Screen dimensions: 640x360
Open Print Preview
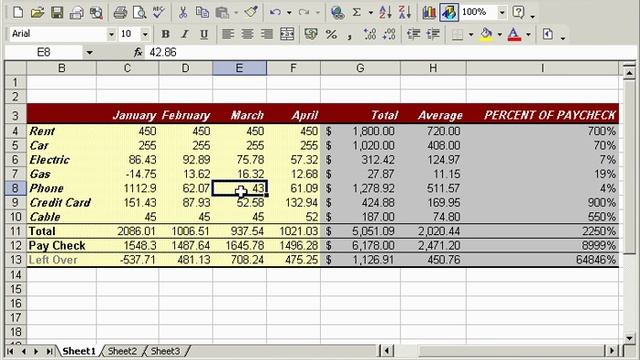point(139,13)
